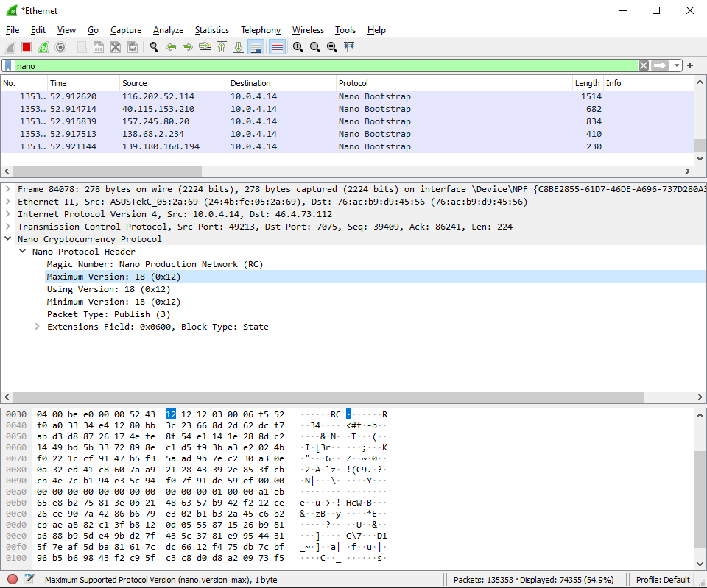The height and width of the screenshot is (588, 707).
Task: Restart the current capture
Action: (x=43, y=46)
